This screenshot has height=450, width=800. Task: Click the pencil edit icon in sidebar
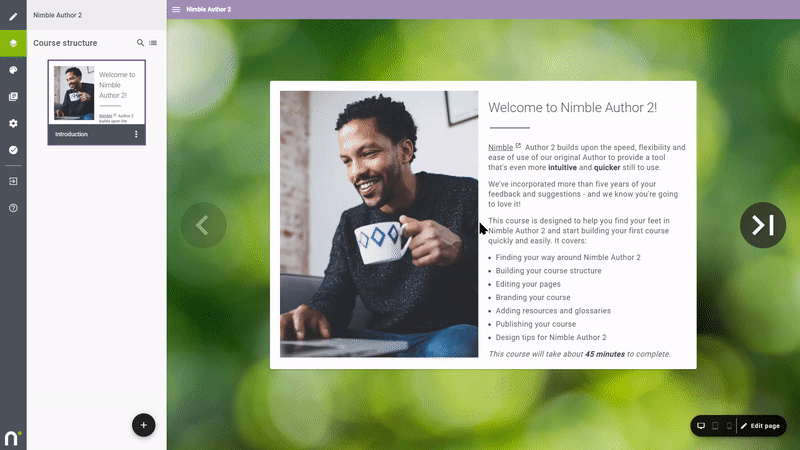[x=13, y=16]
